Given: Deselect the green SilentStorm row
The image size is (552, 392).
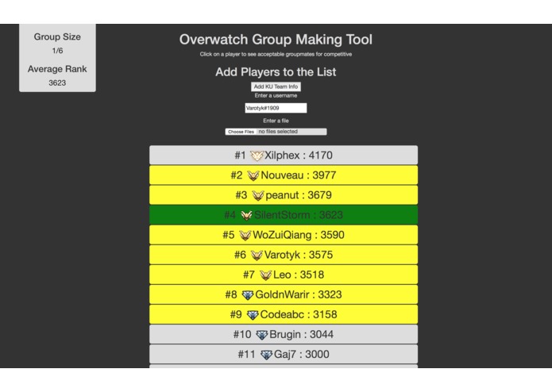Looking at the screenshot, I should click(x=284, y=215).
